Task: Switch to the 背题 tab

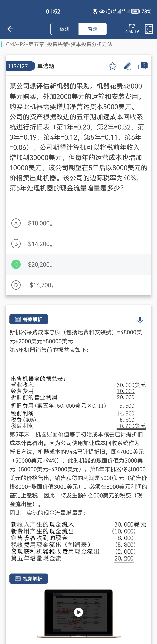Action: (x=92, y=29)
